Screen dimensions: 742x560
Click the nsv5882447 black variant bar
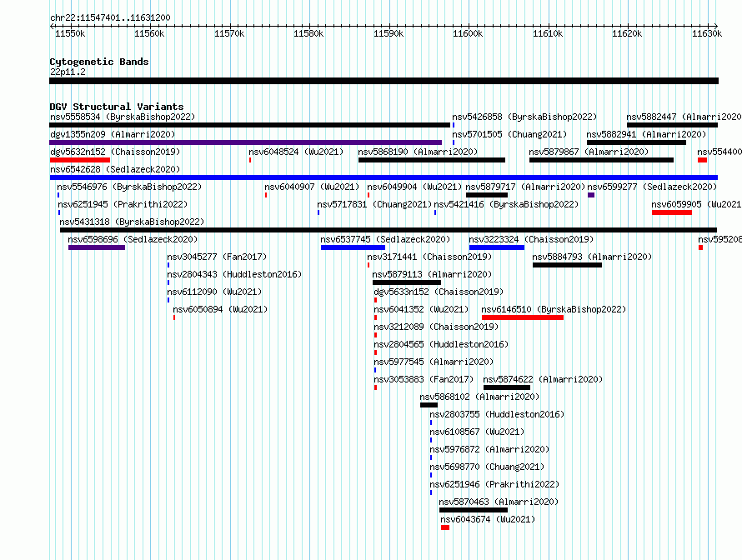(x=673, y=125)
